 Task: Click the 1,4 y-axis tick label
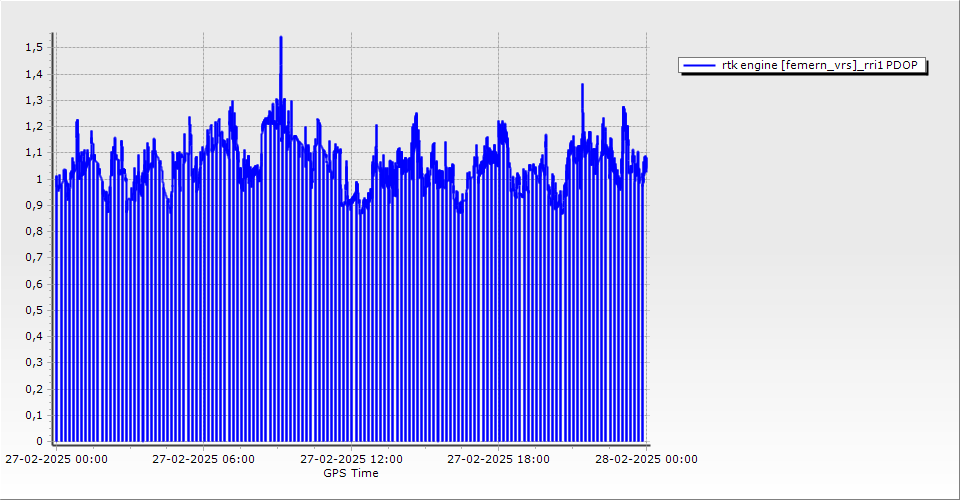34,74
